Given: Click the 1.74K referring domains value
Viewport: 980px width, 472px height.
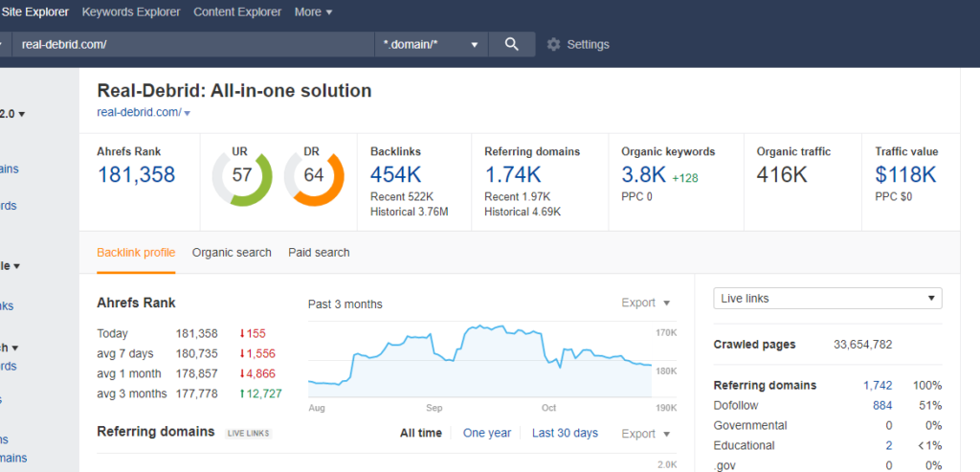Looking at the screenshot, I should [x=513, y=175].
